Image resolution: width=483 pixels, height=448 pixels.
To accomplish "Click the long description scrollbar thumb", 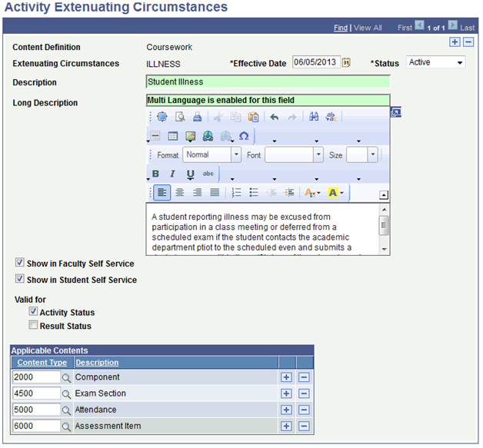I will (x=384, y=226).
